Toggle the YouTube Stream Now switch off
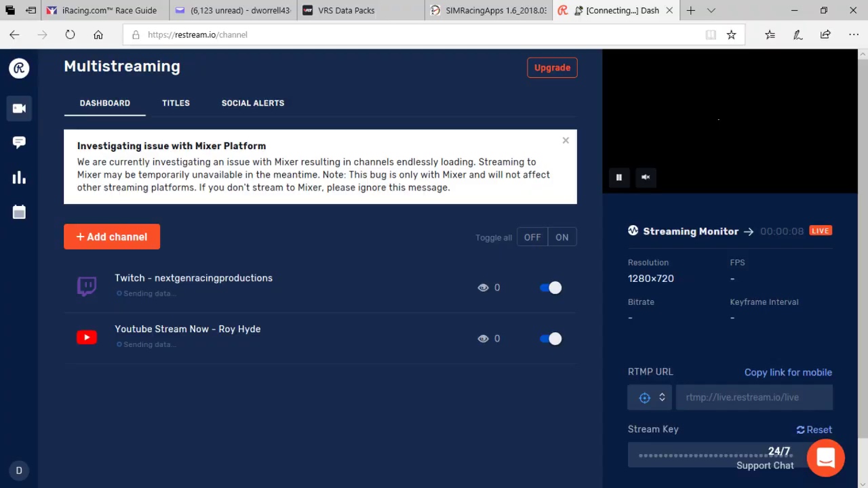Viewport: 868px width, 488px height. (x=551, y=338)
